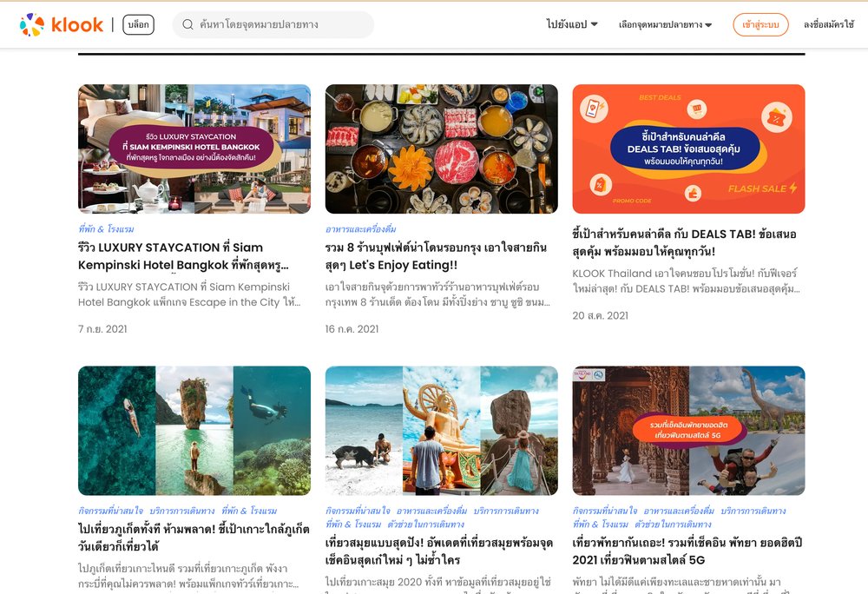Open the ลงชื่อสมัครใช้ sign-up link
868x594 pixels.
829,24
